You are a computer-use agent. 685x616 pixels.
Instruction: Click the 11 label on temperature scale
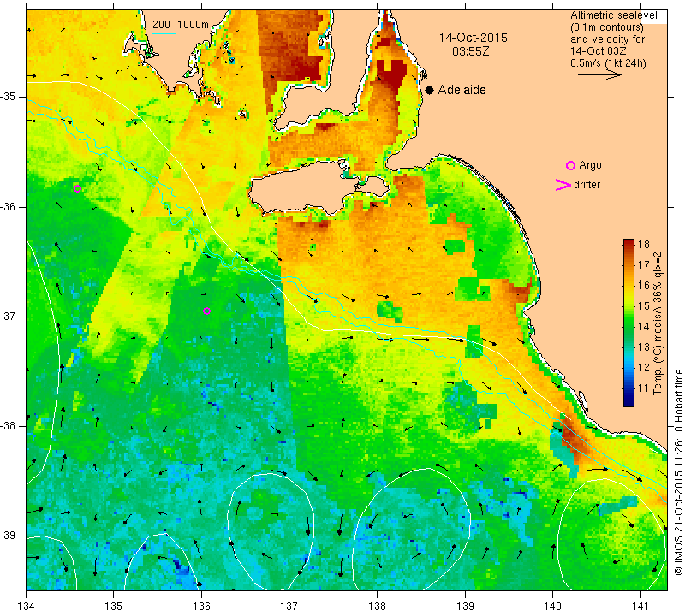click(x=644, y=388)
